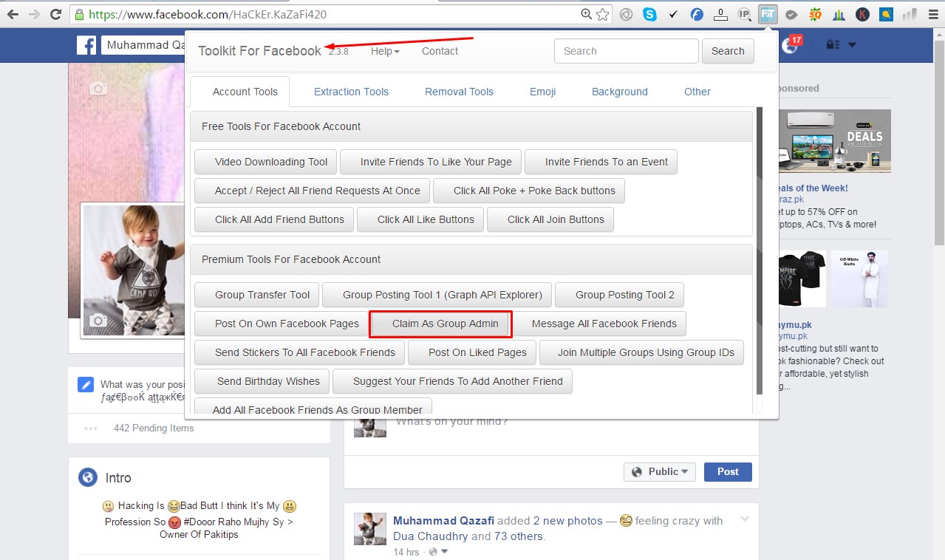Click the camera icon on cover photo
Image resolution: width=945 pixels, height=560 pixels.
[x=98, y=89]
